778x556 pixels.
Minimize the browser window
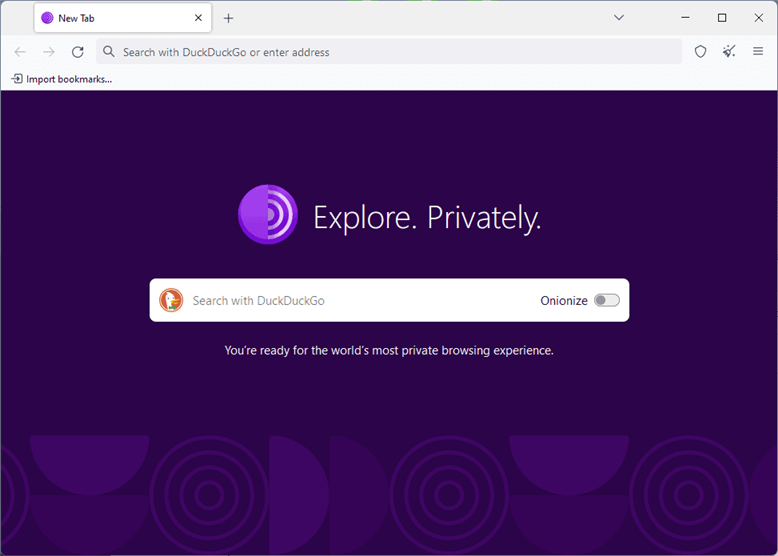tap(685, 17)
